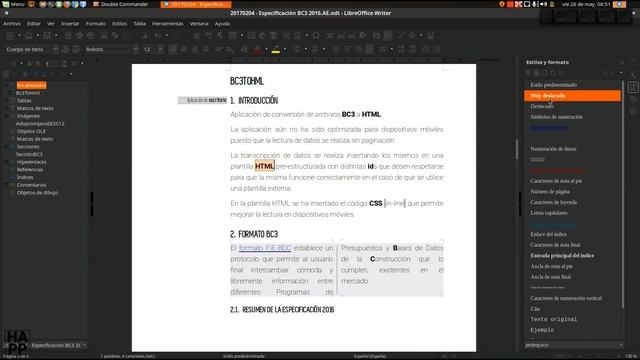Image resolution: width=640 pixels, height=360 pixels.
Task: Collapse the Encabezados node in Navigator
Action: (6, 85)
